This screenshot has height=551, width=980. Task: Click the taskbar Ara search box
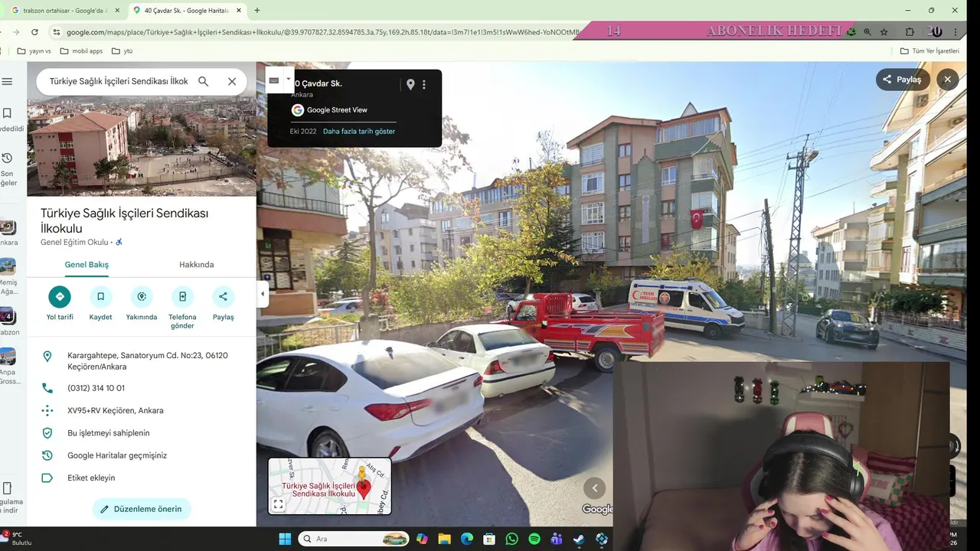(354, 539)
